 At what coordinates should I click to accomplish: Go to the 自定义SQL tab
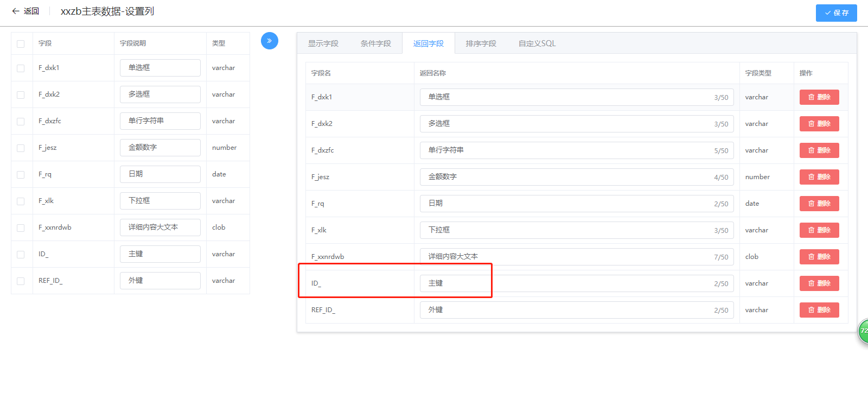coord(537,43)
